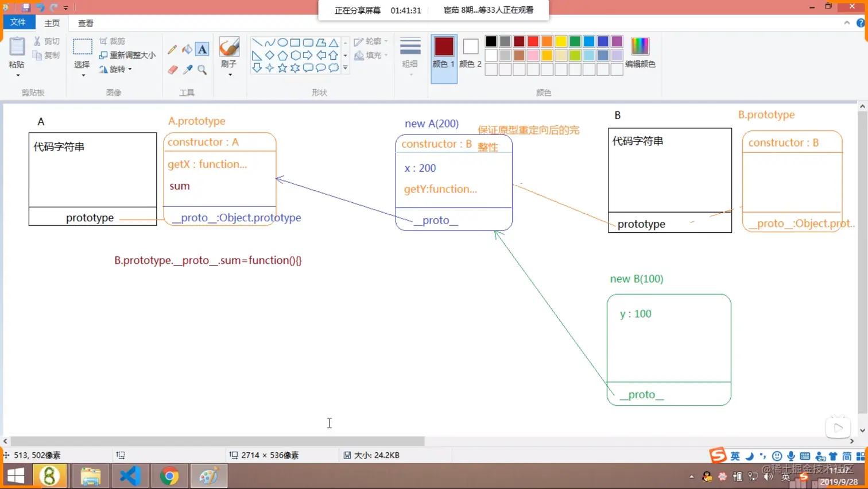
Task: Click the Copy (复制) button
Action: pyautogui.click(x=46, y=55)
